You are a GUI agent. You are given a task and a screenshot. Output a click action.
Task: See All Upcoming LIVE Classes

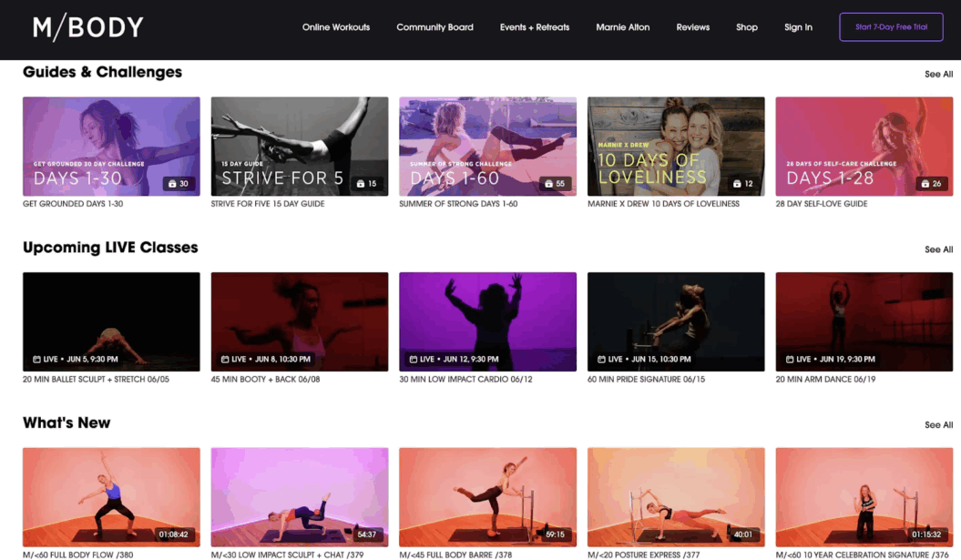point(938,249)
